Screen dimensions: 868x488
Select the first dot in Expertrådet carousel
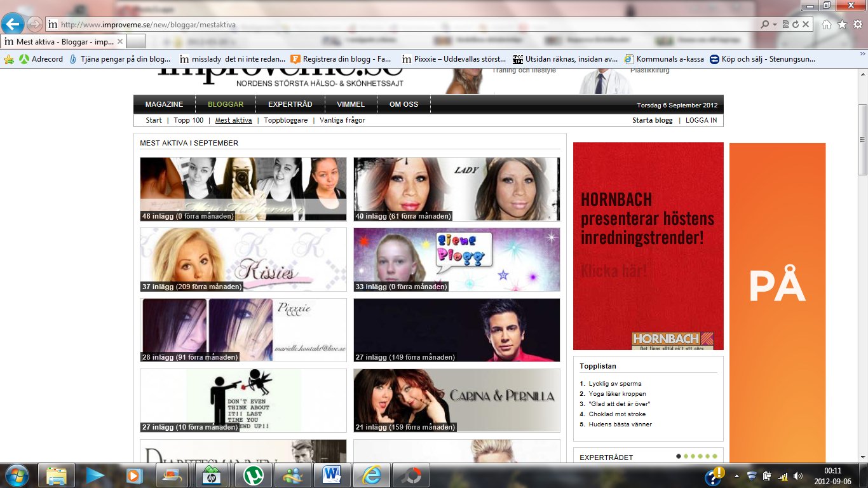pyautogui.click(x=679, y=456)
